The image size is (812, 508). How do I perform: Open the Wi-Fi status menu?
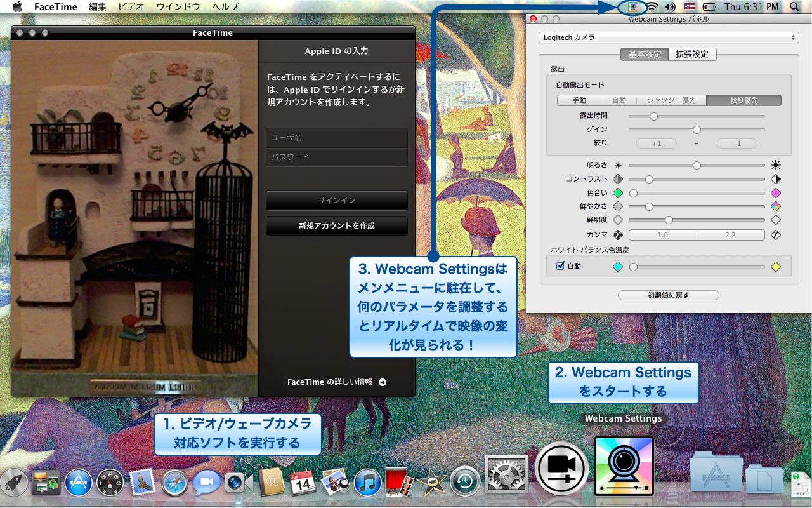pos(652,7)
